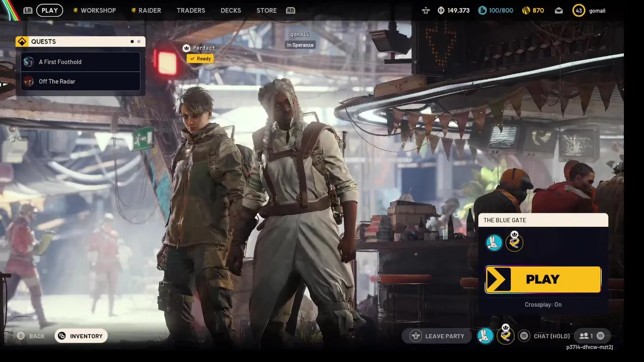
Task: Click the RB bumper icon beside STORE
Action: [290, 10]
